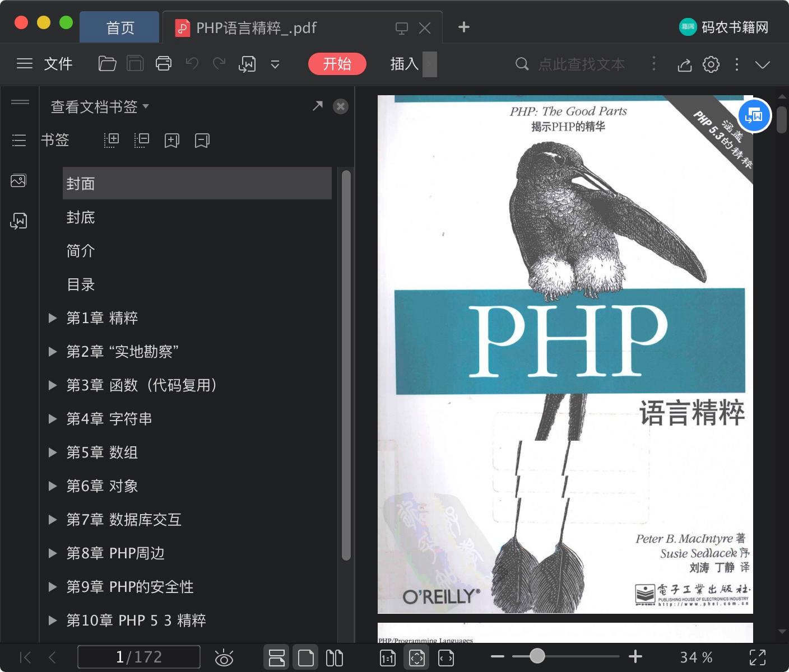Image resolution: width=789 pixels, height=672 pixels.
Task: Select the PHP语言精粹_.pdf tab
Action: tap(256, 27)
